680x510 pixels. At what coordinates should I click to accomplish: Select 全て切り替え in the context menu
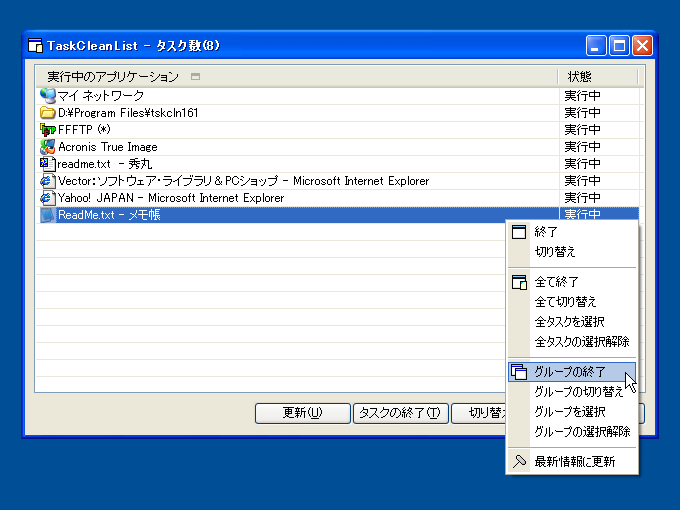click(572, 302)
